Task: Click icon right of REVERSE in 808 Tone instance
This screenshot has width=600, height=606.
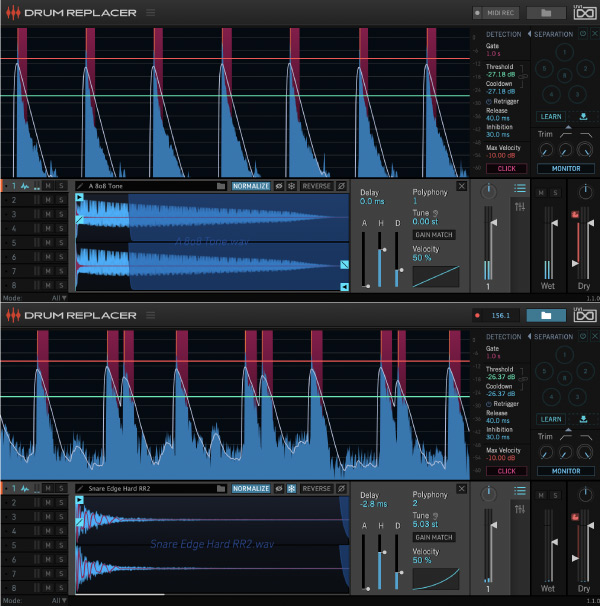Action: (x=341, y=186)
